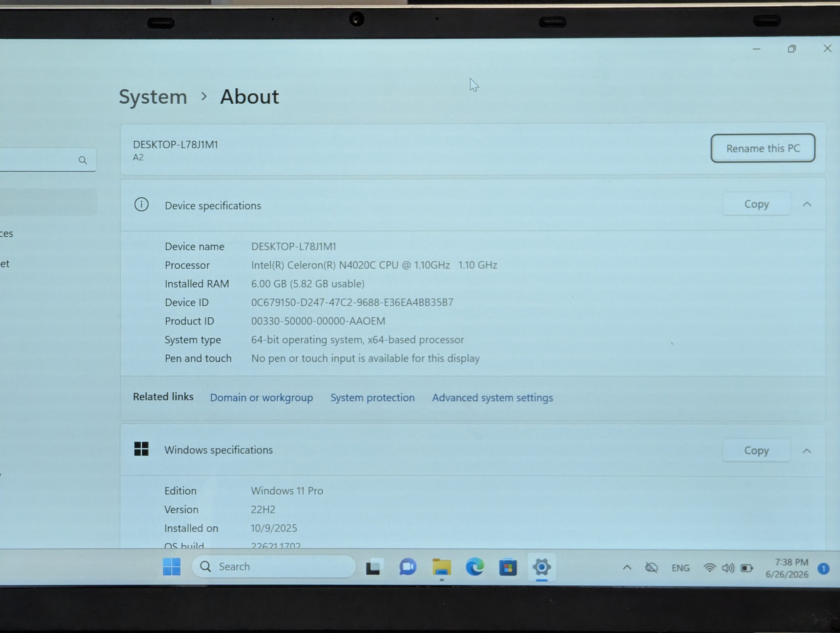Open the notification badge in tray
This screenshot has width=840, height=633.
823,568
